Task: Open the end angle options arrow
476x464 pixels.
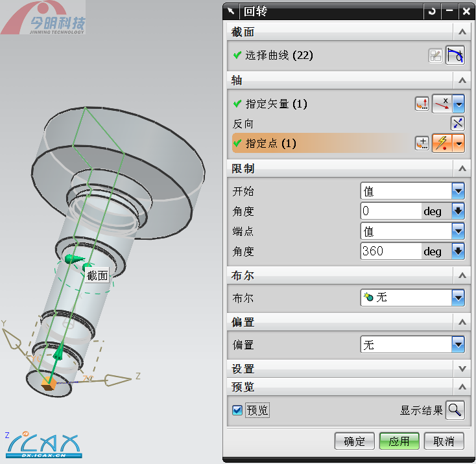Action: click(458, 251)
